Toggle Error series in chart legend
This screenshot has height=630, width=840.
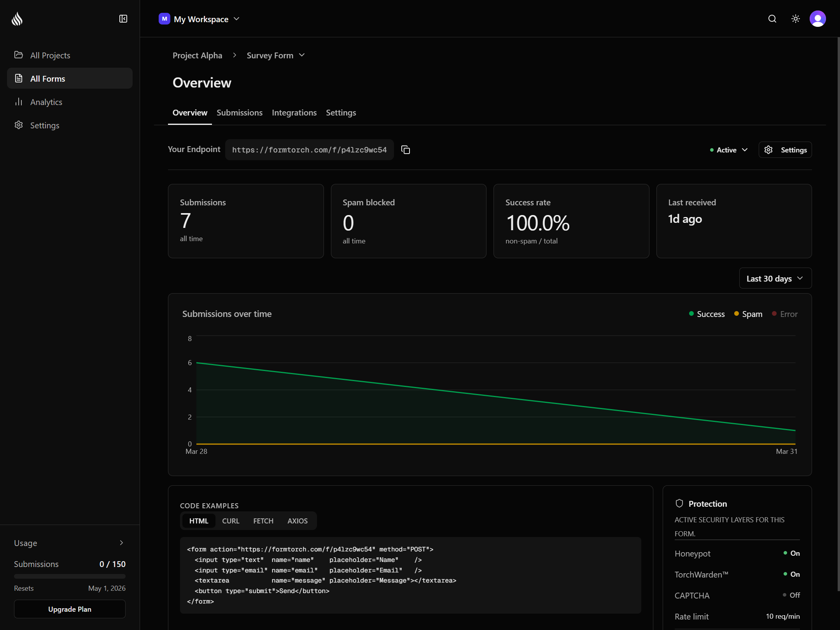[x=784, y=314]
